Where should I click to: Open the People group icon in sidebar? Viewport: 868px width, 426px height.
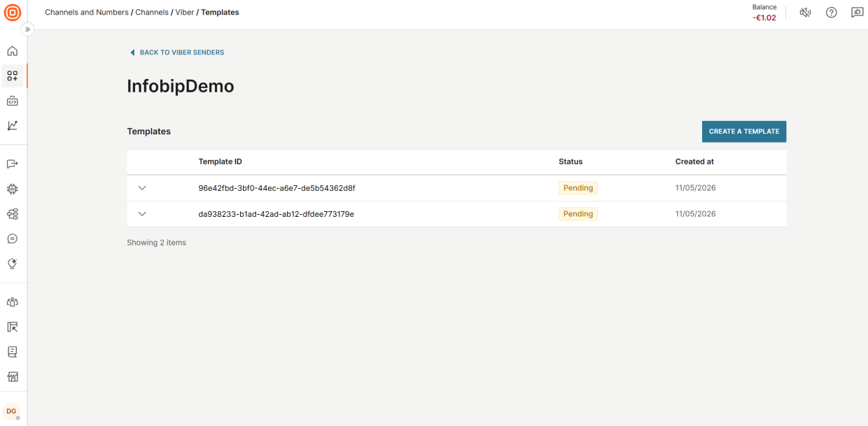(x=13, y=302)
